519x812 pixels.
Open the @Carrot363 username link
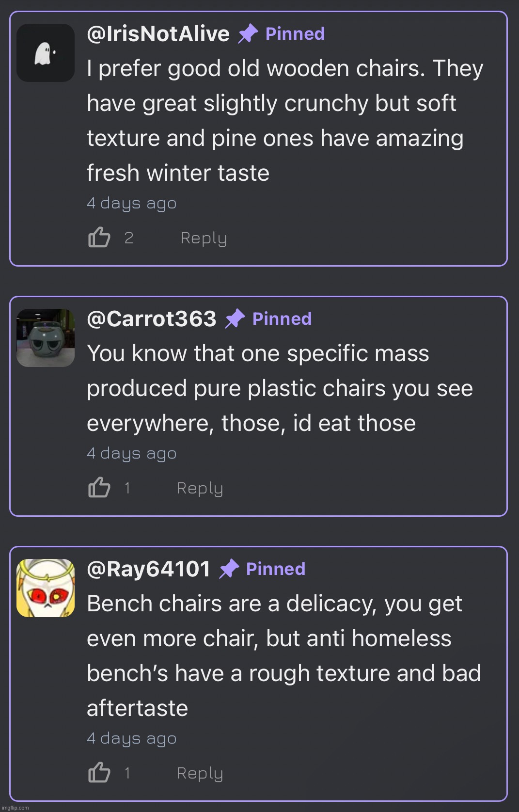[151, 319]
